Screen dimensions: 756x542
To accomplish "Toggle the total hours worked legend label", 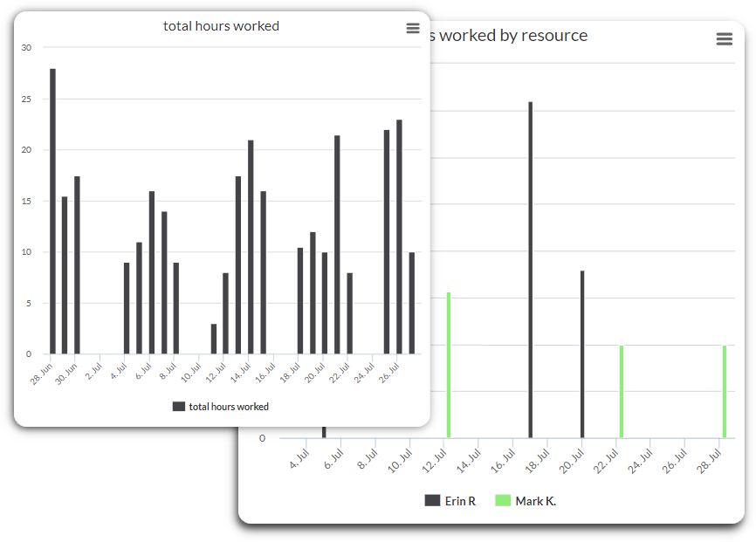I will pos(228,407).
